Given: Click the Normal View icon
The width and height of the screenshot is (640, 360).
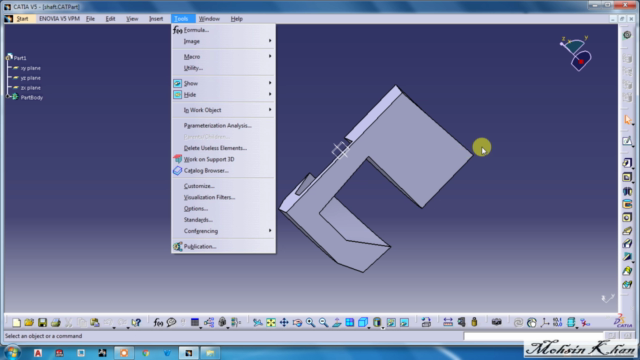Looking at the screenshot, I should click(337, 322).
